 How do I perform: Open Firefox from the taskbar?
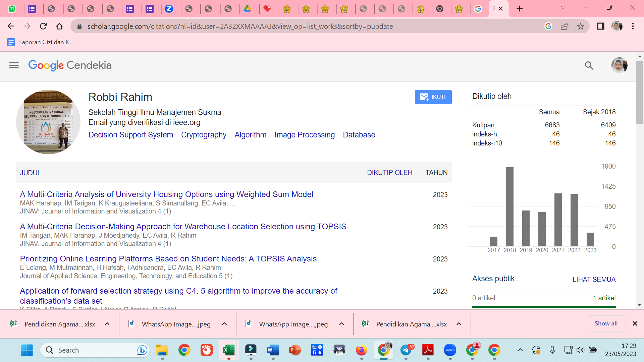click(x=361, y=350)
